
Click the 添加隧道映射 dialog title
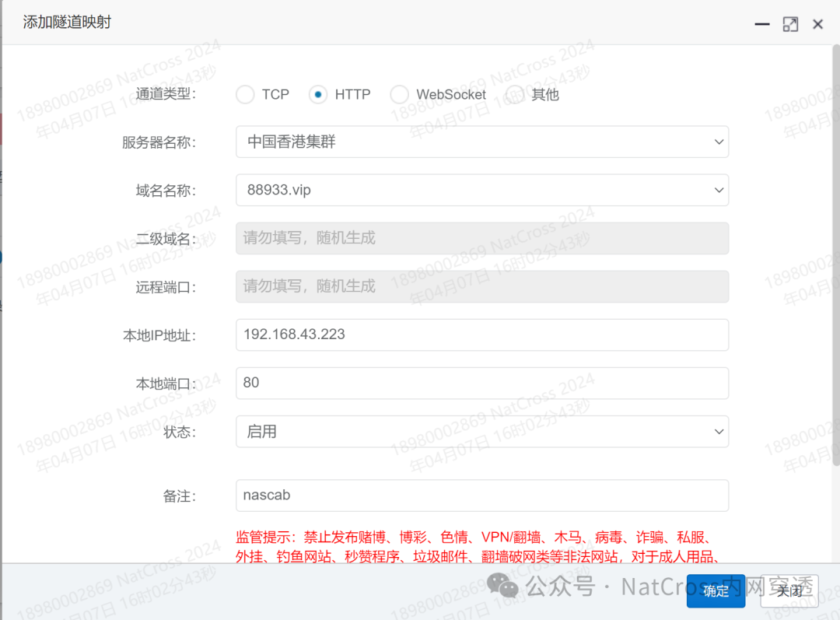67,23
